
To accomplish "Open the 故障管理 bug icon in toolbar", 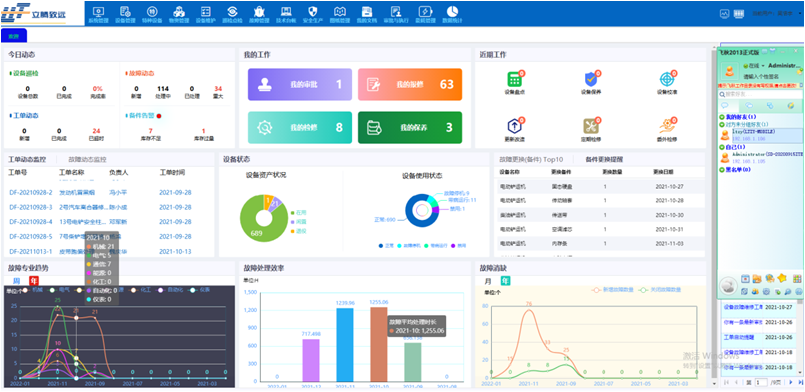I will 259,11.
